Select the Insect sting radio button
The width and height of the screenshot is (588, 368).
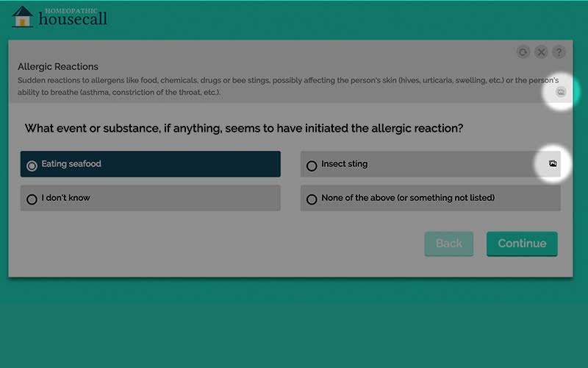point(312,166)
